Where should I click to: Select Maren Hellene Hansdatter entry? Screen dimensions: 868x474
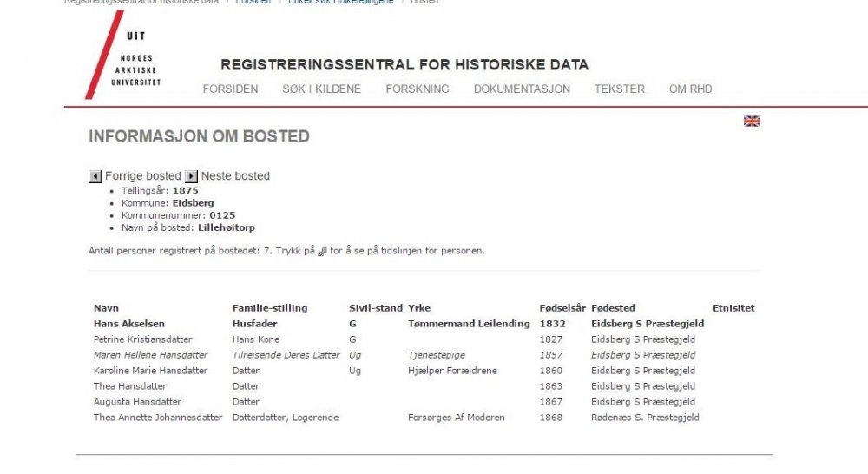tap(150, 355)
